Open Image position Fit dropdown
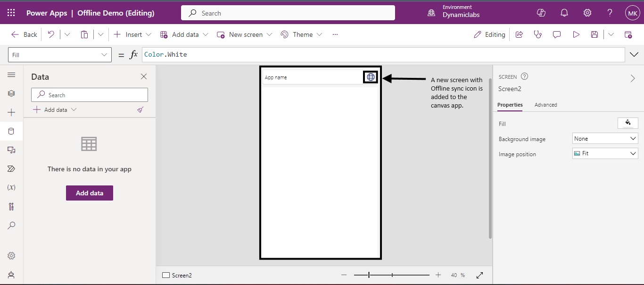This screenshot has height=285, width=644. pos(605,153)
